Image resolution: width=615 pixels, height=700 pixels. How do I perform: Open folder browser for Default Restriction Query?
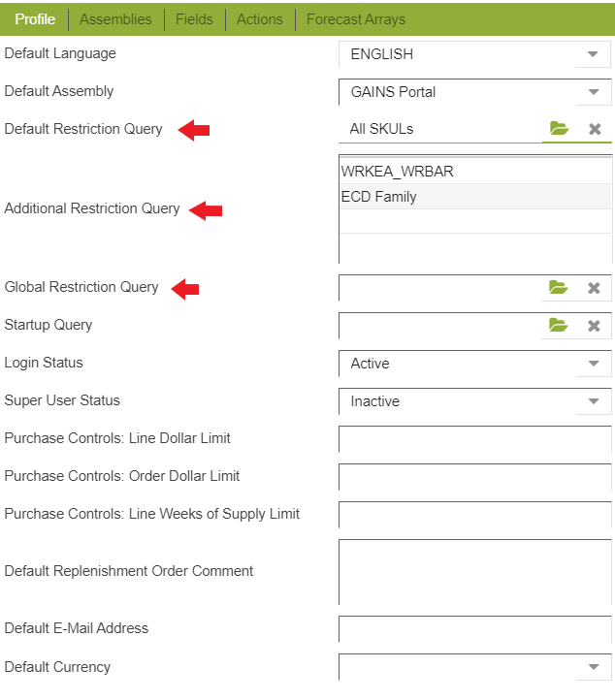558,129
